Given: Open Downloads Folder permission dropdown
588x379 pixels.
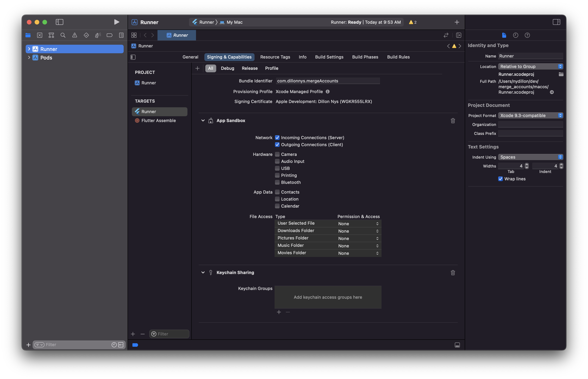Looking at the screenshot, I should pos(358,231).
